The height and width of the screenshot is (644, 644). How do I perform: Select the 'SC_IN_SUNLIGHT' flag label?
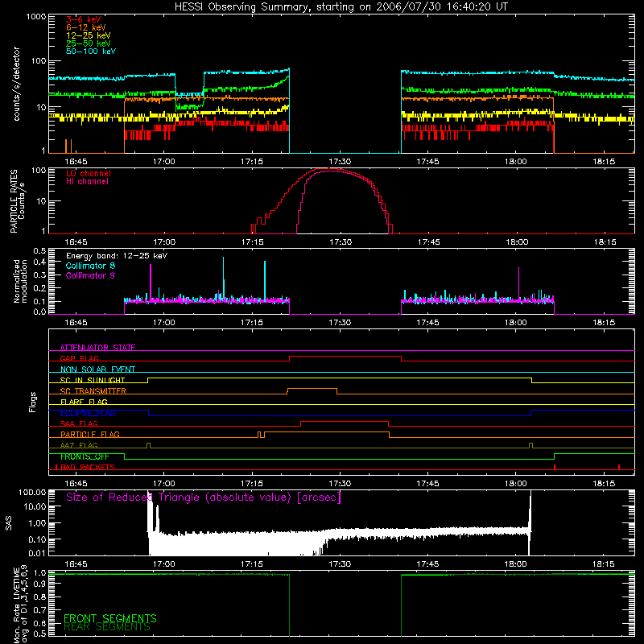point(93,380)
